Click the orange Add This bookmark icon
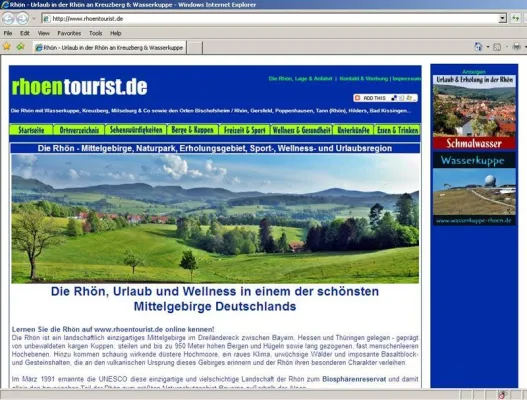527x400 pixels. [358, 98]
